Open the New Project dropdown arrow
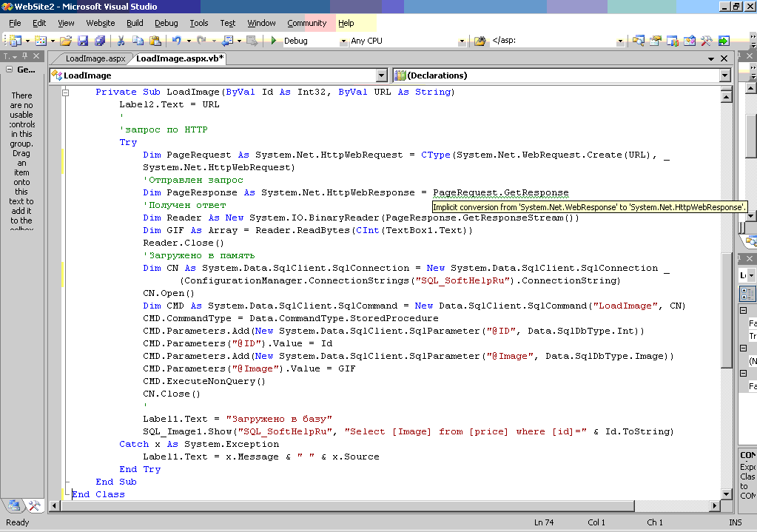 pyautogui.click(x=27, y=41)
